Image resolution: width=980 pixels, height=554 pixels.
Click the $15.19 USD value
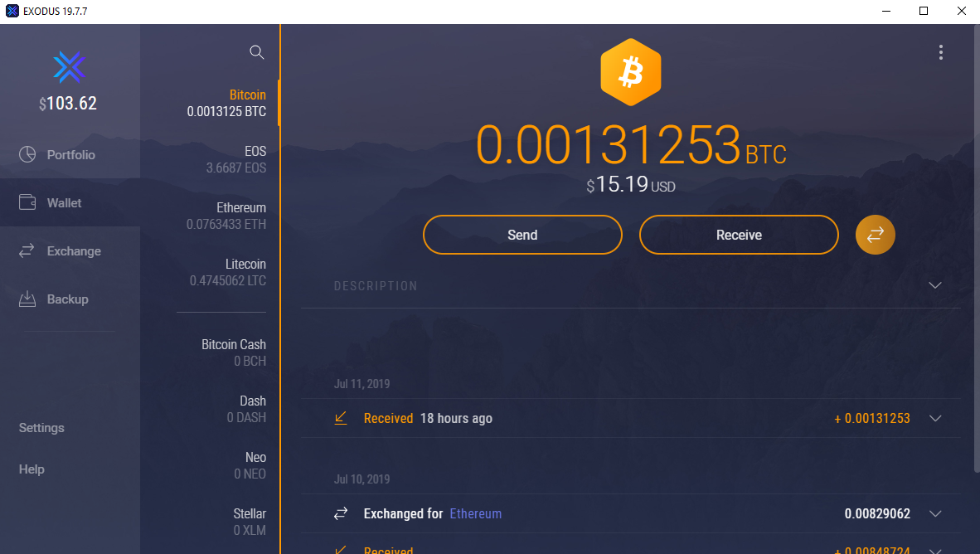point(631,184)
